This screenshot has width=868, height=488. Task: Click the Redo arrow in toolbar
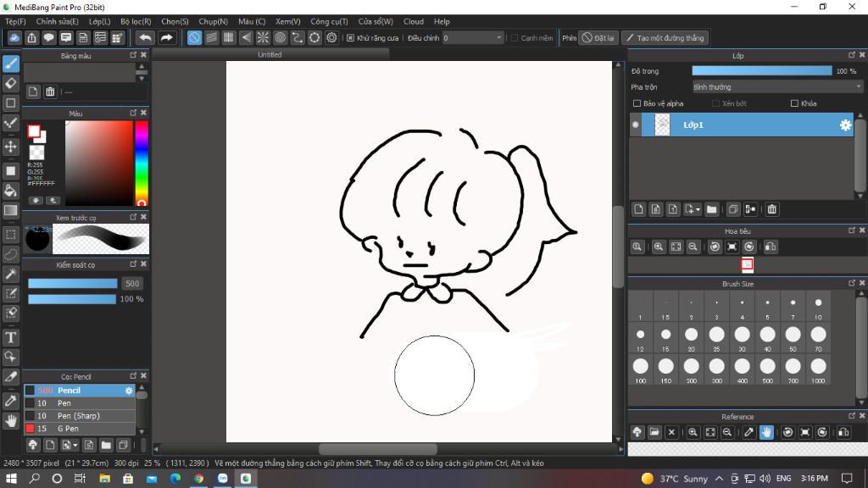(x=166, y=37)
